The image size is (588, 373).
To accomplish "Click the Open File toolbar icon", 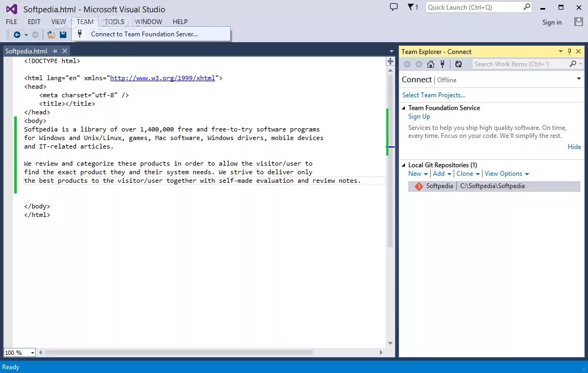I will 51,35.
